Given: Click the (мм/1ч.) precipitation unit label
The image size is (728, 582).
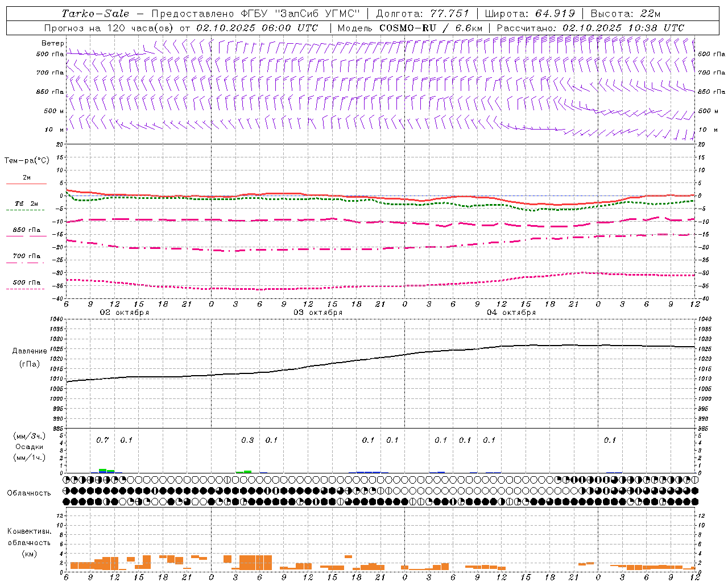Looking at the screenshot, I should pyautogui.click(x=30, y=458).
